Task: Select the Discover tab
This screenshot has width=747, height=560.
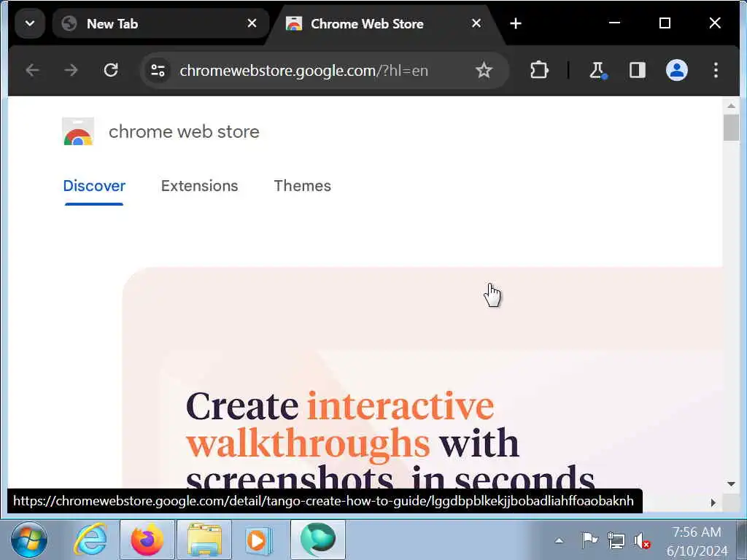Action: coord(94,186)
